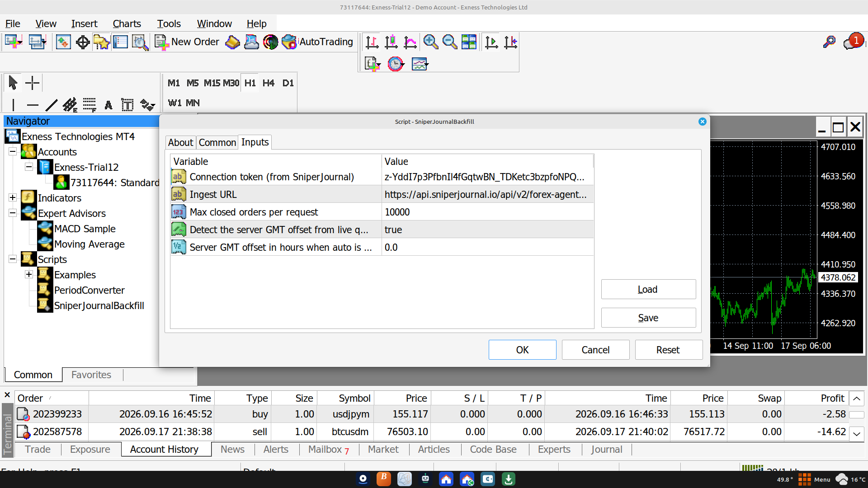Open the Journal terminal tab
The image size is (868, 488).
[x=607, y=449]
